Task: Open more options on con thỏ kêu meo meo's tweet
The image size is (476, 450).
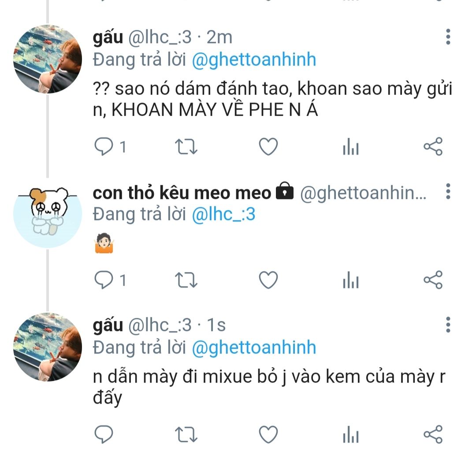Action: coord(448,192)
